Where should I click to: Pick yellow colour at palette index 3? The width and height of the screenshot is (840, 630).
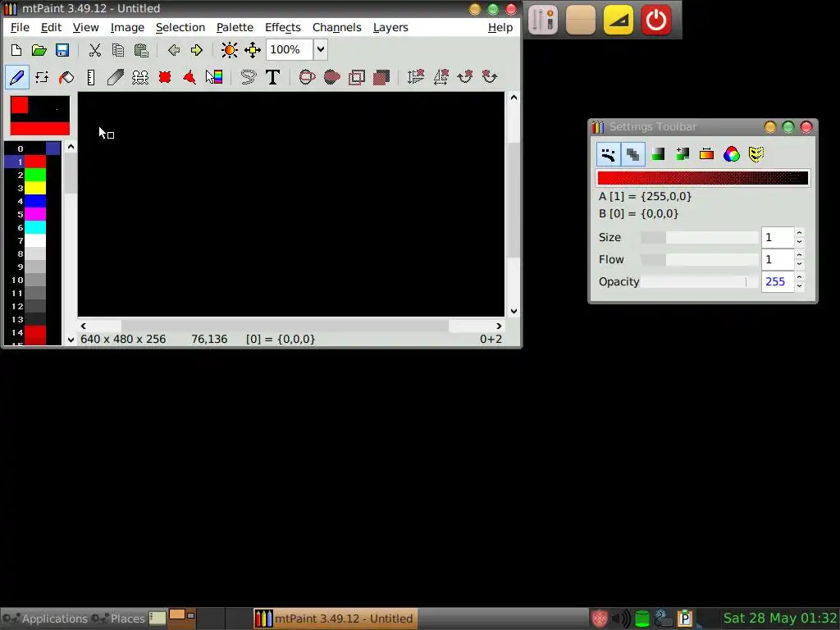pyautogui.click(x=34, y=188)
